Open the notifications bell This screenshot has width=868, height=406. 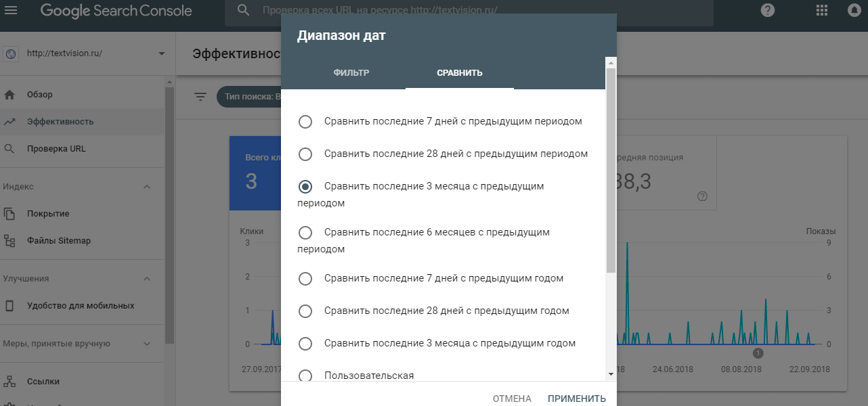pyautogui.click(x=854, y=10)
